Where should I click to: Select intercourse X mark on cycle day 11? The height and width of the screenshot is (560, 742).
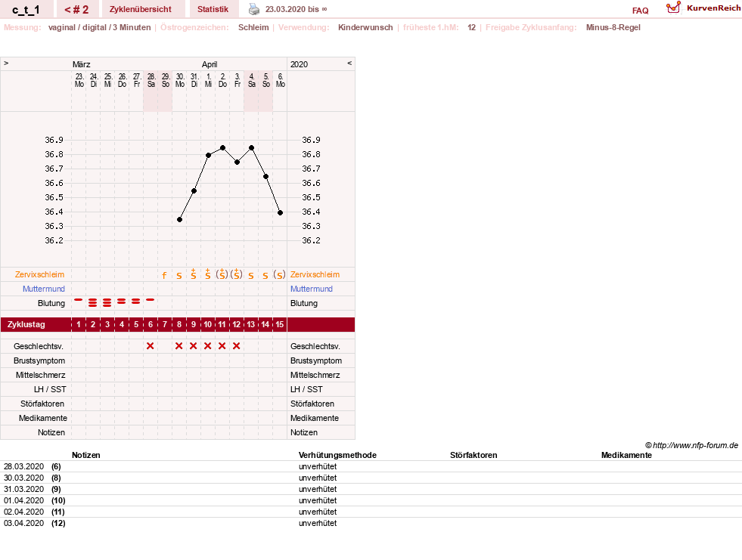click(222, 345)
